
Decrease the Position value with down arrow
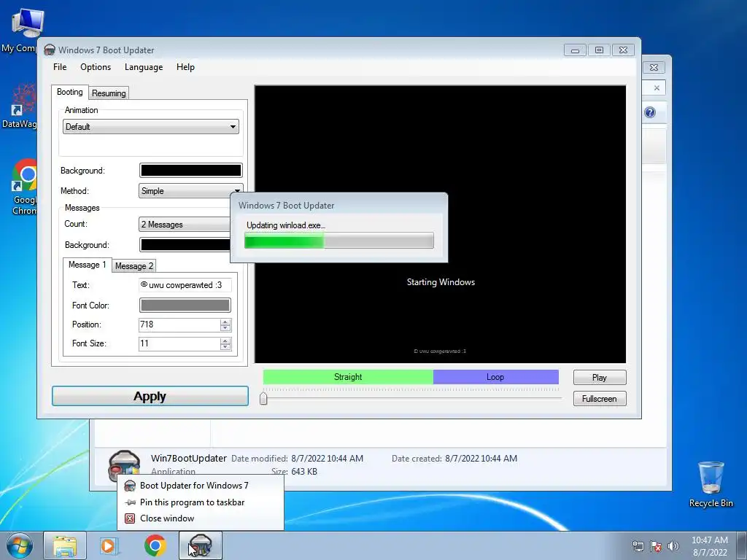(x=225, y=328)
